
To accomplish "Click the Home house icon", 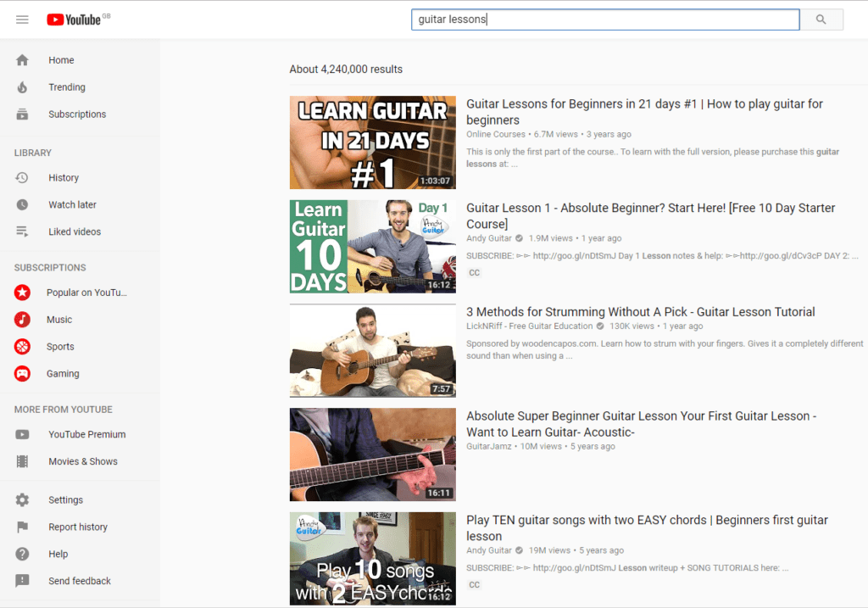I will 22,60.
